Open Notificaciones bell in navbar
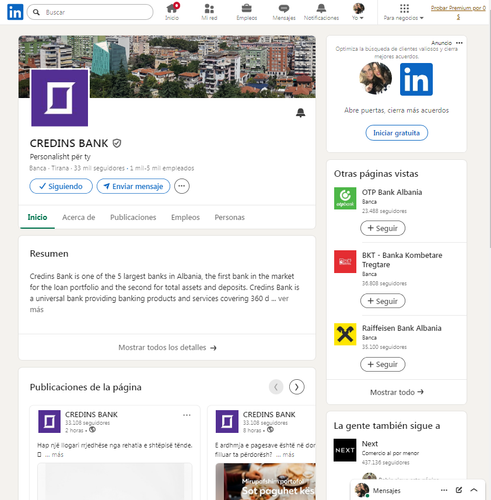The image size is (491, 500). pyautogui.click(x=321, y=12)
